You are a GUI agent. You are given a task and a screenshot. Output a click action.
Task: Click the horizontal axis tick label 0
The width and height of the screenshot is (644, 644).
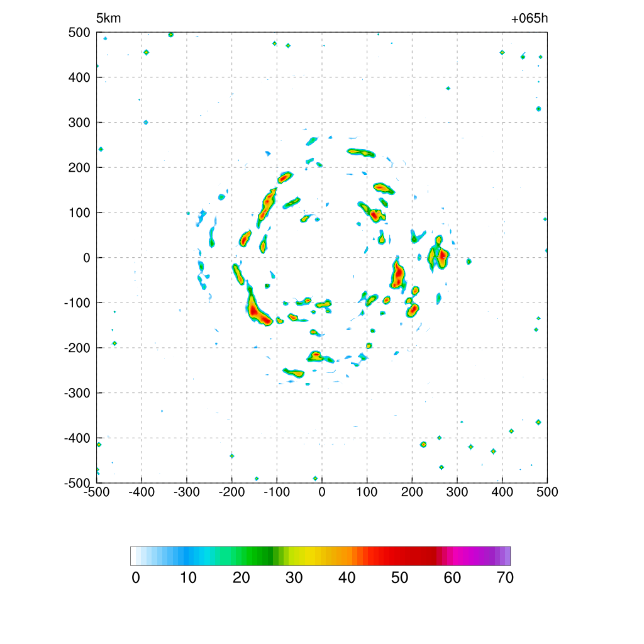[322, 492]
